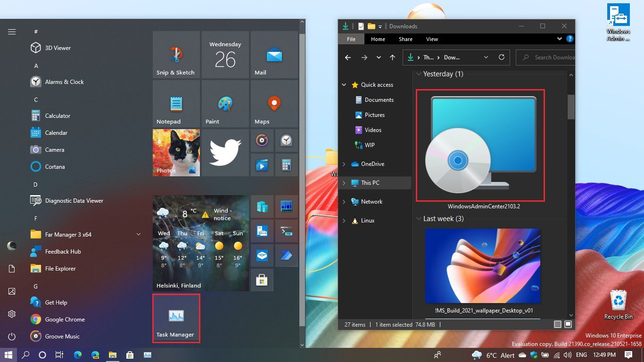The image size is (644, 362).
Task: Launch the Windows Terminal Preview tile
Action: [287, 231]
